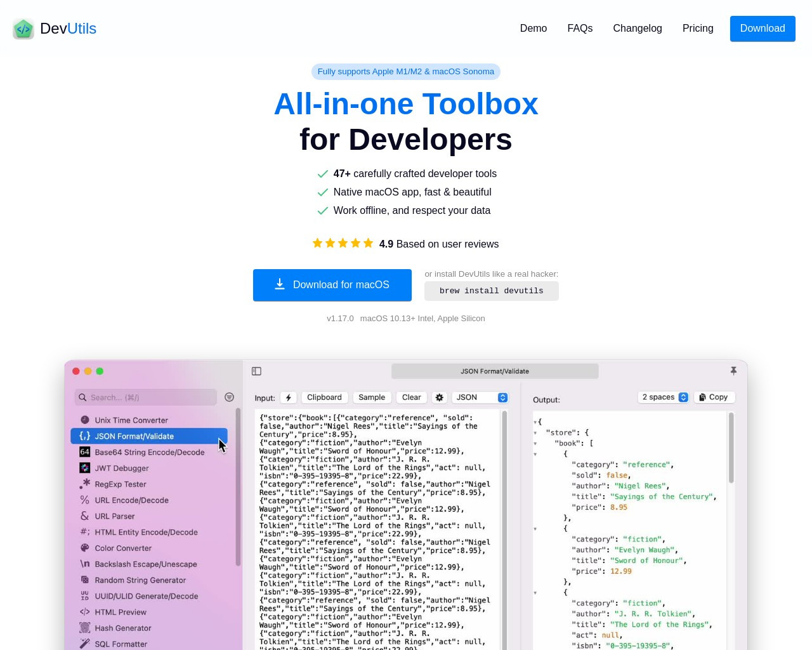
Task: Load Sample input data
Action: point(372,397)
